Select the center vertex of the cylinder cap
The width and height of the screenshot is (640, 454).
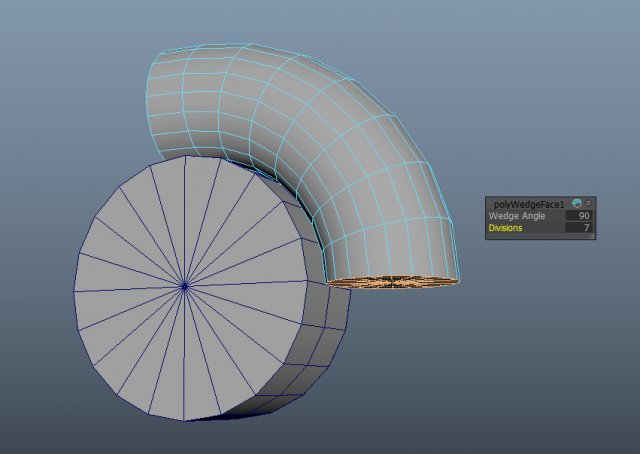pyautogui.click(x=184, y=287)
